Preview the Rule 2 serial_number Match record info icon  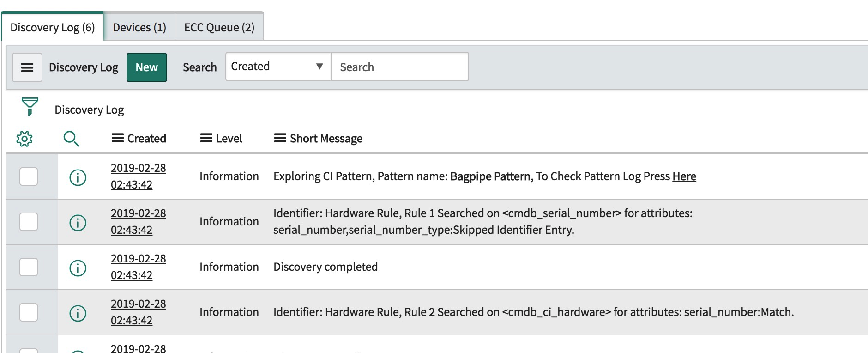click(78, 313)
